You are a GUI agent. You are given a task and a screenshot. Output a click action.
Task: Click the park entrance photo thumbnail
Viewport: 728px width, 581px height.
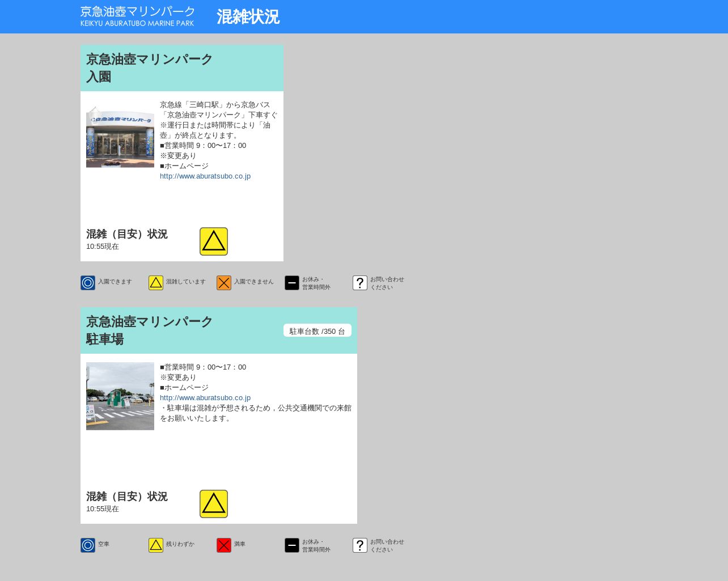point(120,134)
